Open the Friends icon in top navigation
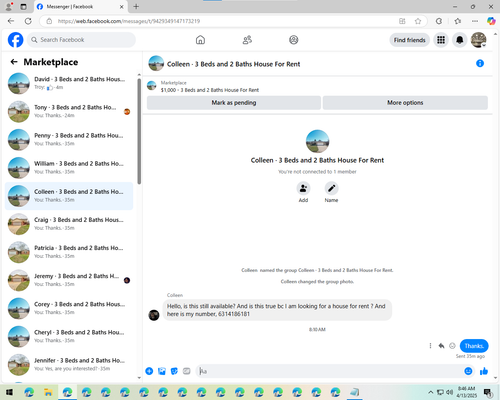Image resolution: width=500 pixels, height=400 pixels. [247, 40]
